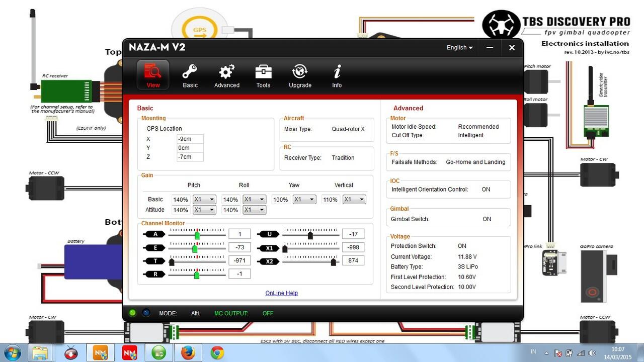Open Action Center flag in system tray
Image resolution: width=644 pixels, height=362 pixels.
557,353
